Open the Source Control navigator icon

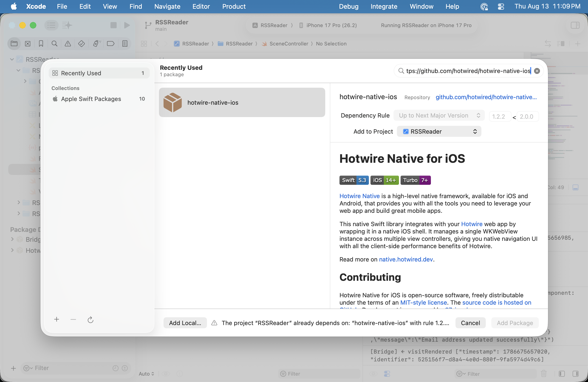pos(28,44)
